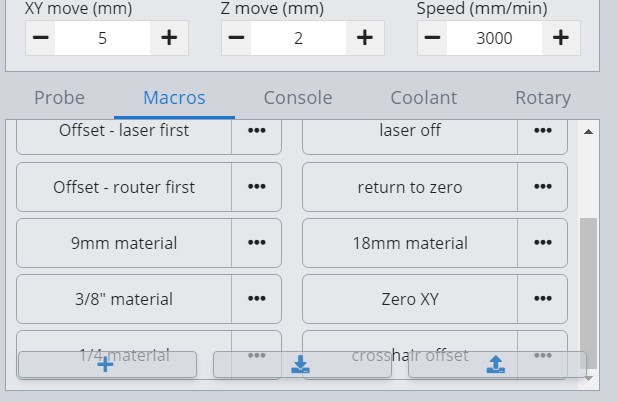
Task: Open three-dot menu for 18mm material
Action: pos(543,243)
